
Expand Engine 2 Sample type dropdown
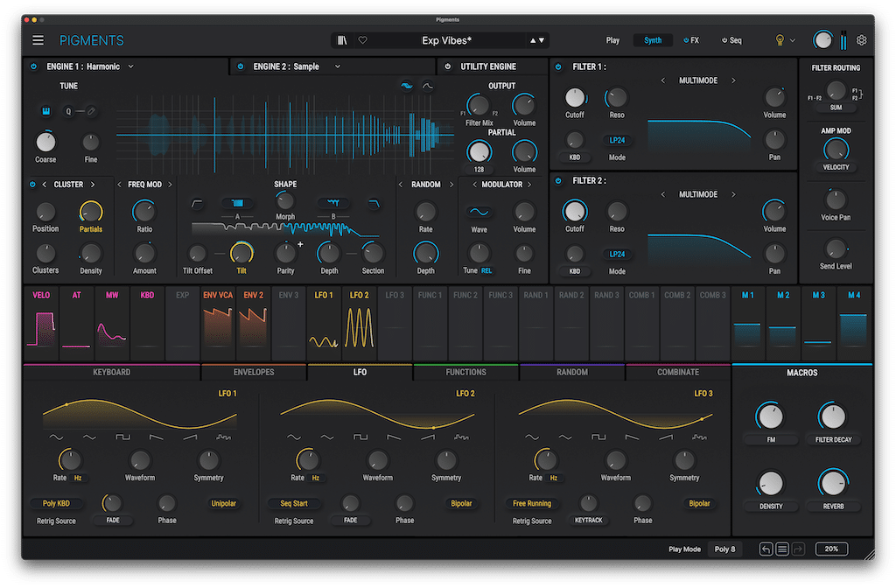pyautogui.click(x=338, y=66)
